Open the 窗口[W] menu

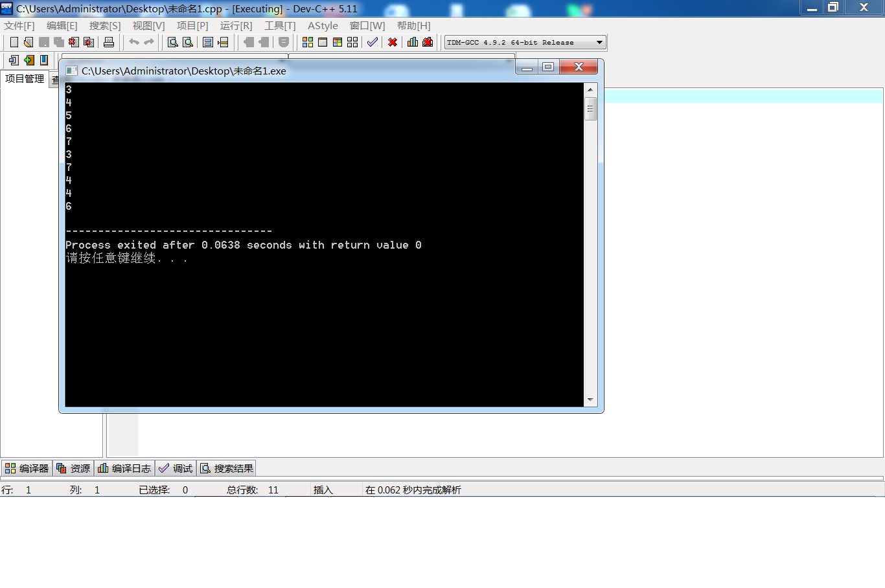[x=367, y=25]
